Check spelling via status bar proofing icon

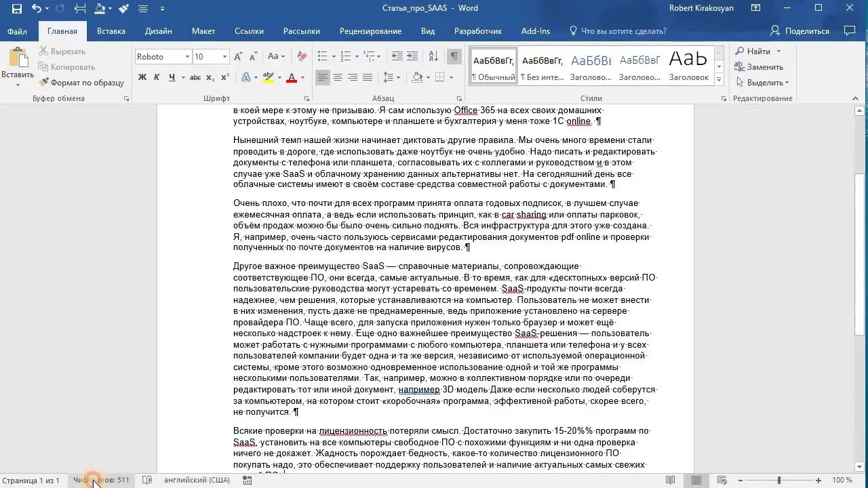[147, 481]
